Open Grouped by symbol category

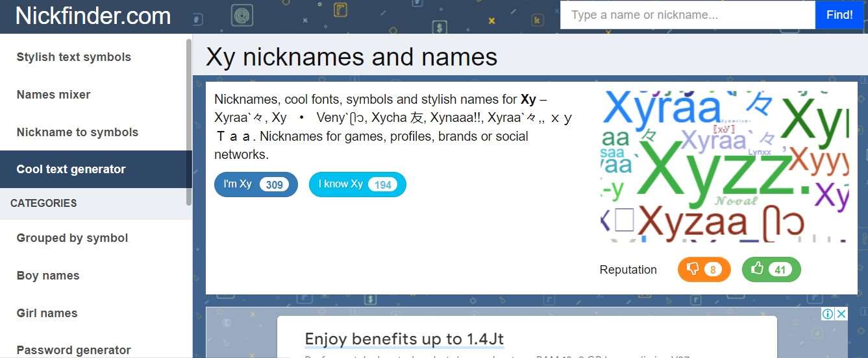[72, 238]
